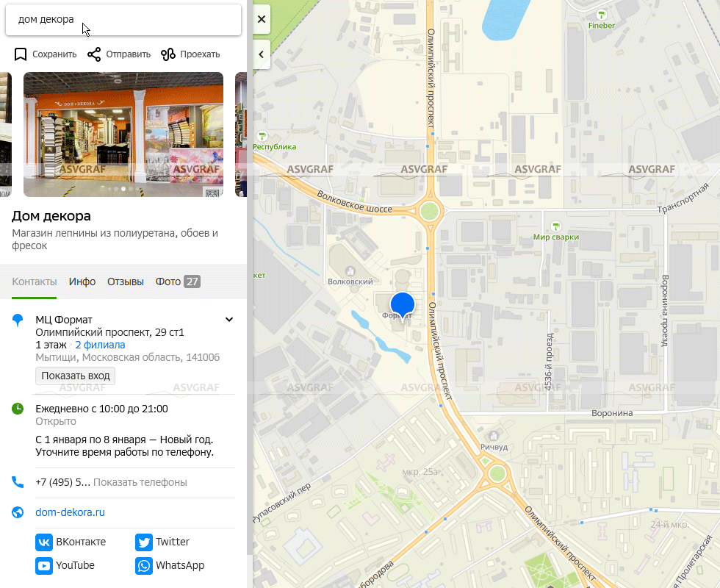The width and height of the screenshot is (720, 588).
Task: Switch to the Инфо tab
Action: (x=82, y=282)
